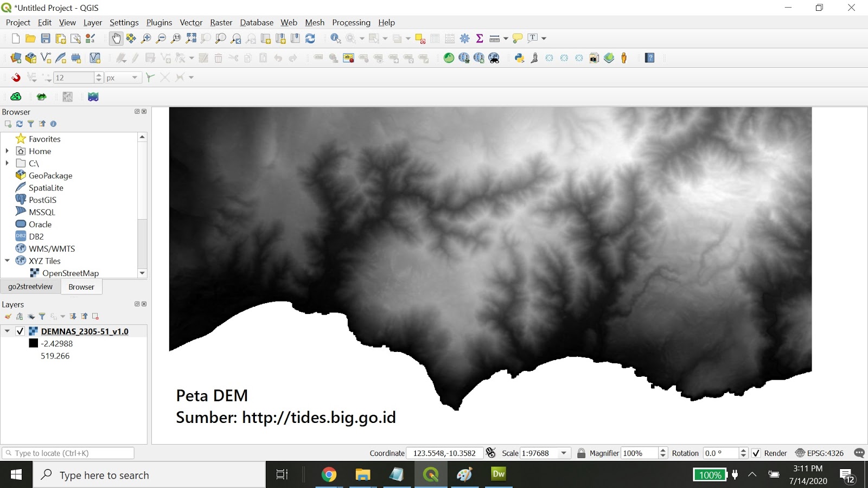This screenshot has width=868, height=488.
Task: Switch to the go2streetview tab
Action: 30,286
